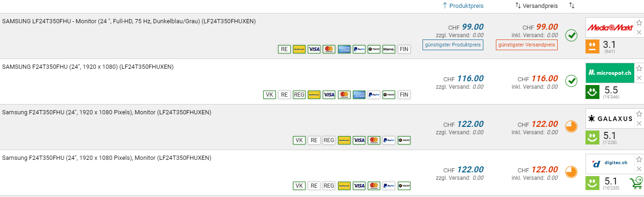Open the Galaxus shop logo
644x197 pixels.
click(x=609, y=118)
